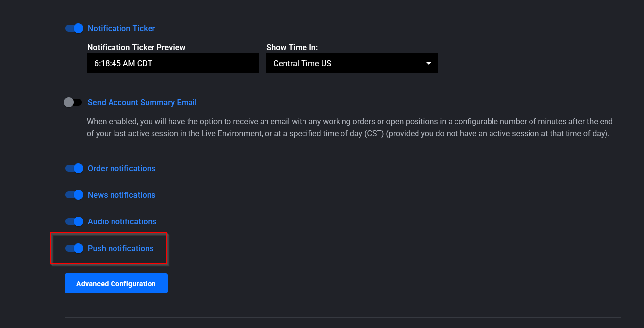This screenshot has width=644, height=328.
Task: Click the News notifications label
Action: (x=121, y=195)
